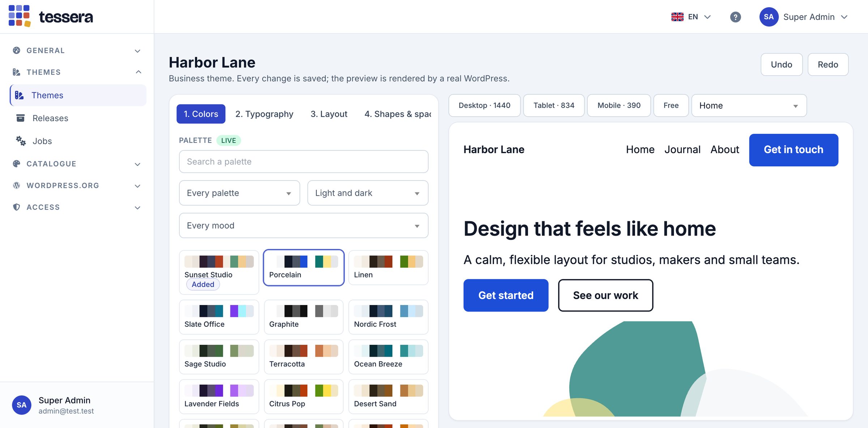This screenshot has width=868, height=428.
Task: Click the SA avatar in top bar
Action: click(x=769, y=17)
